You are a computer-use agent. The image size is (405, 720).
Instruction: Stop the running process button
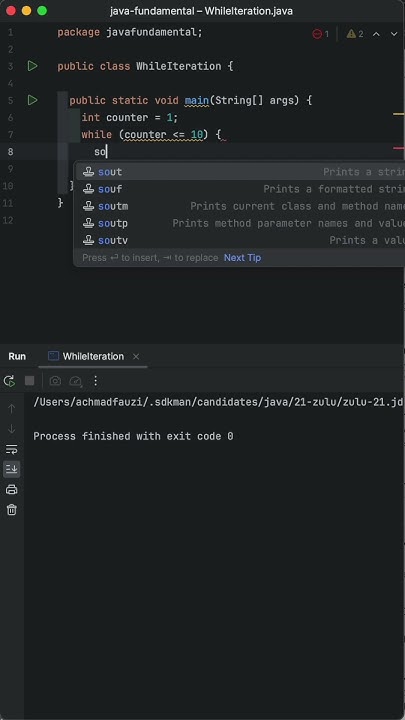pos(29,381)
